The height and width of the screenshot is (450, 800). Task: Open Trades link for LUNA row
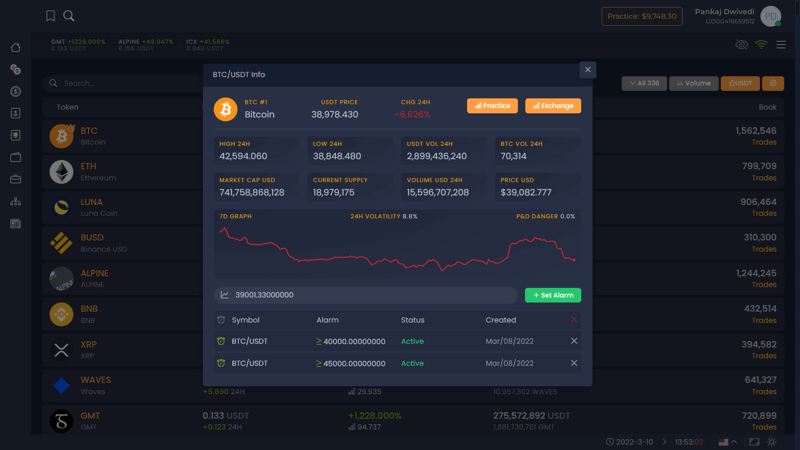(764, 213)
